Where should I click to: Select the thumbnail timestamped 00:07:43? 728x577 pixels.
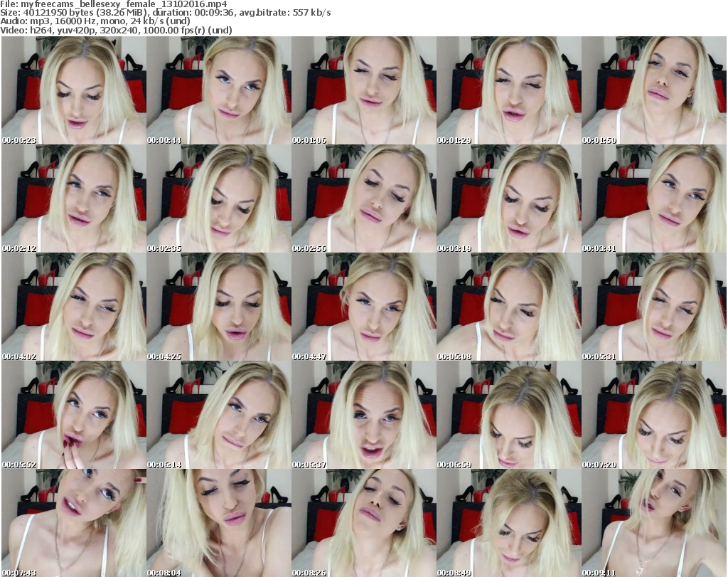74,523
